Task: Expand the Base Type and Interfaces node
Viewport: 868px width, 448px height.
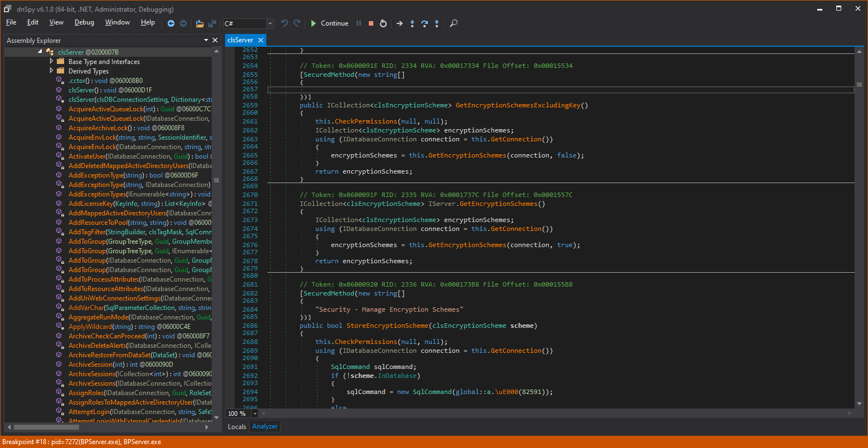Action: click(x=52, y=61)
